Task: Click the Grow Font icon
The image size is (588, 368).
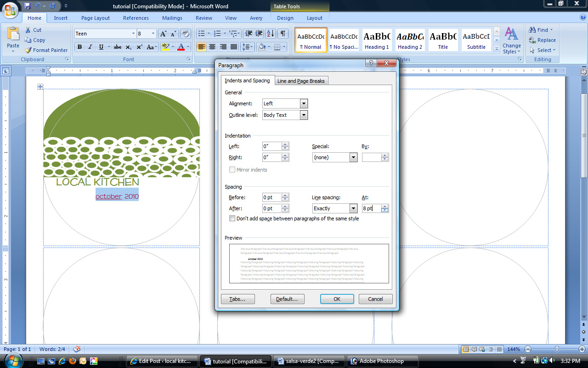Action: [163, 34]
